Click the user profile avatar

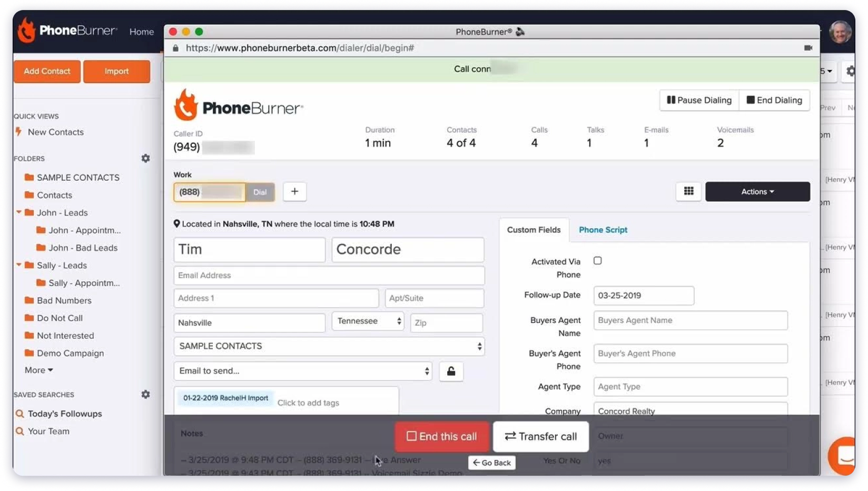[x=841, y=32]
